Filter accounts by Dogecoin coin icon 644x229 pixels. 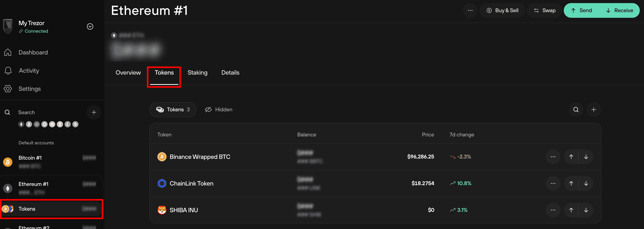(44, 124)
